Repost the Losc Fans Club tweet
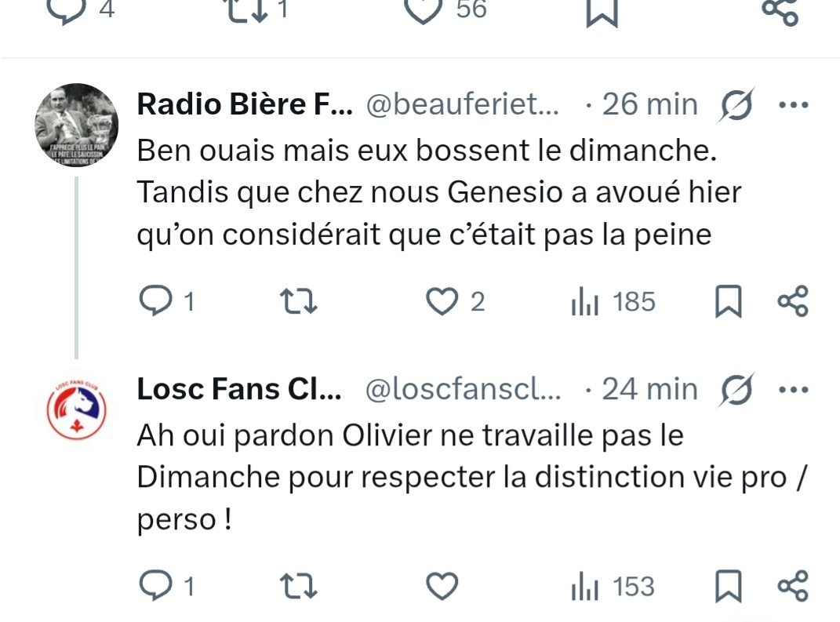The image size is (840, 622). click(298, 586)
